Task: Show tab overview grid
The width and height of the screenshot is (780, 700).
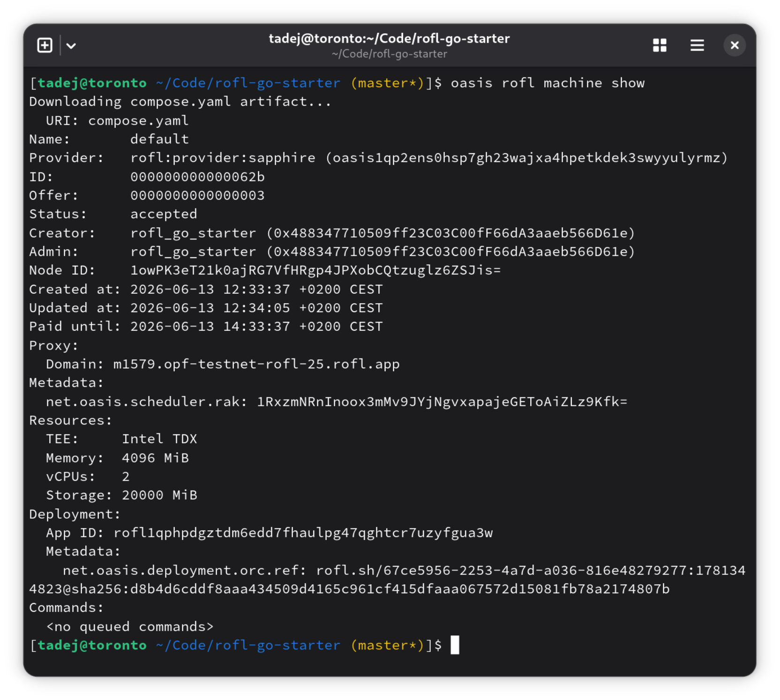Action: [660, 45]
